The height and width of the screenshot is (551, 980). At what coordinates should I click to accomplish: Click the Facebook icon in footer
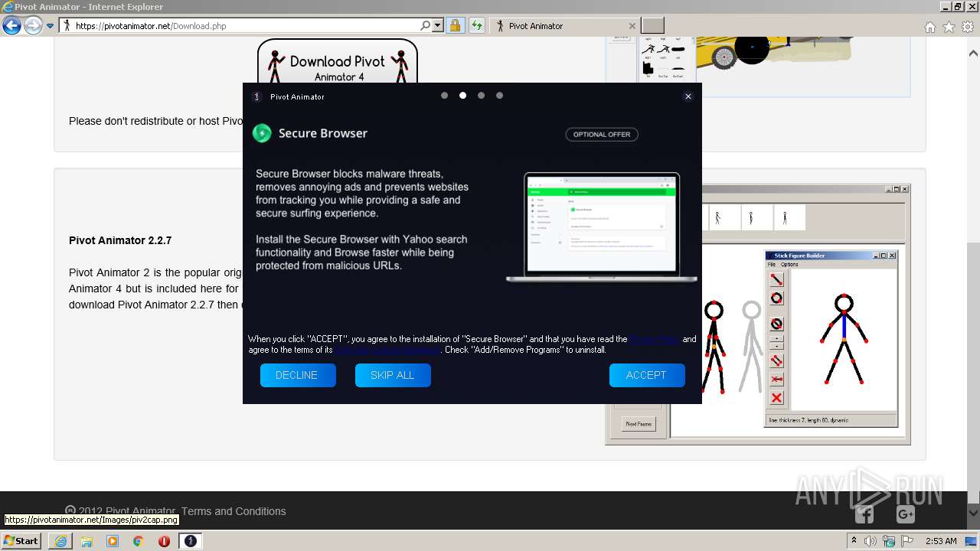864,514
